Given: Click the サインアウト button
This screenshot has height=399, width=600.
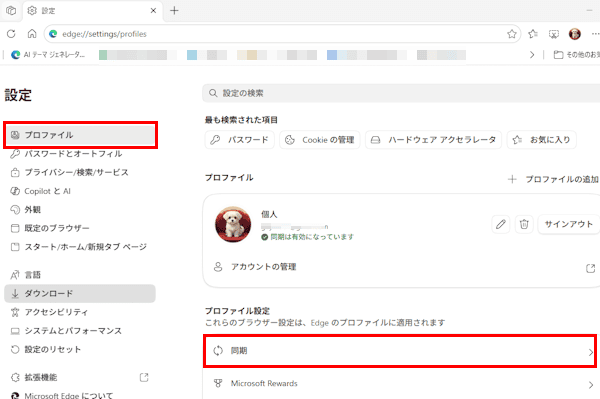Looking at the screenshot, I should [x=569, y=224].
